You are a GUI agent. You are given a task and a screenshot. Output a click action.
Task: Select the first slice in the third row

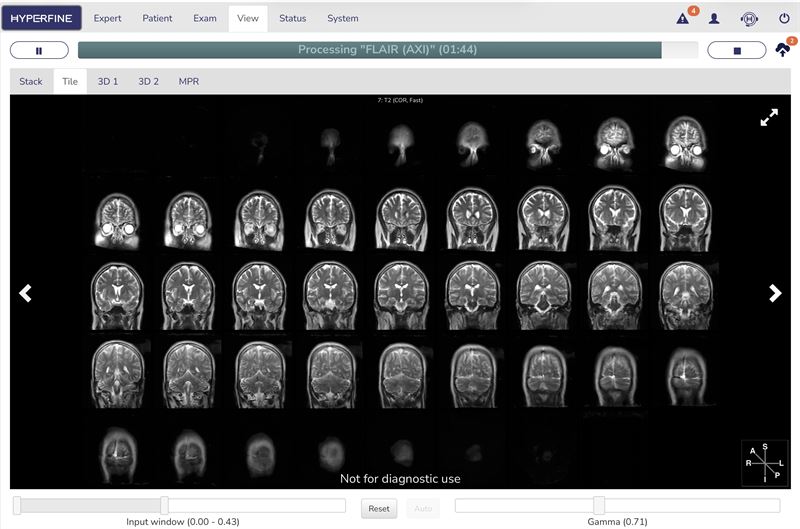pyautogui.click(x=117, y=296)
